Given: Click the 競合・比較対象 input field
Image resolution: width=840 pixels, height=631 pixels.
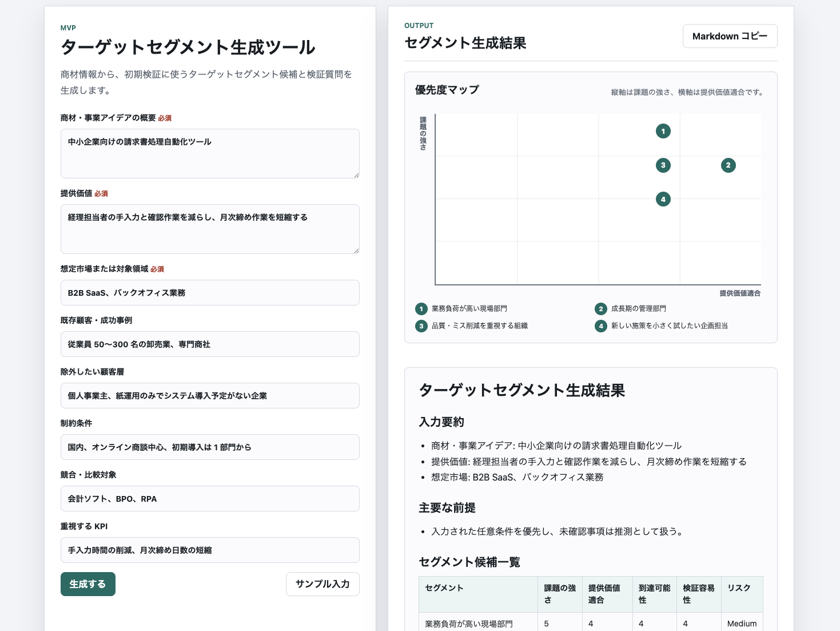Looking at the screenshot, I should coord(210,498).
